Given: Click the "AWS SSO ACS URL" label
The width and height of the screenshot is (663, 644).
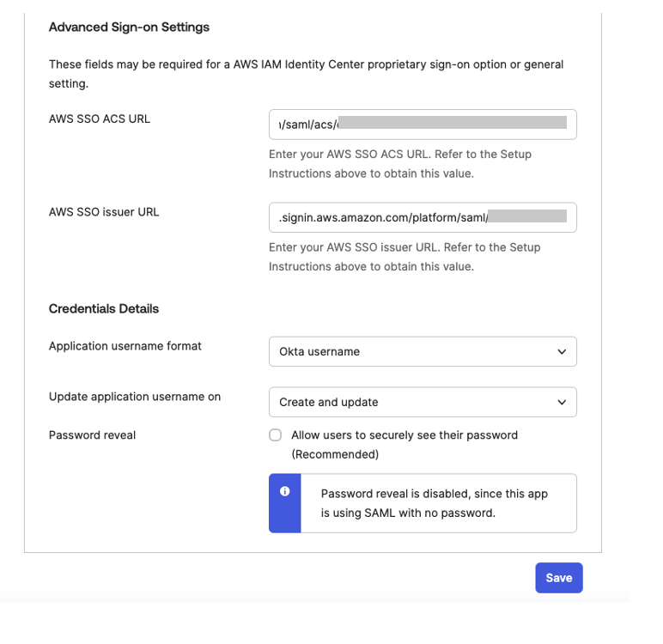Looking at the screenshot, I should 100,119.
